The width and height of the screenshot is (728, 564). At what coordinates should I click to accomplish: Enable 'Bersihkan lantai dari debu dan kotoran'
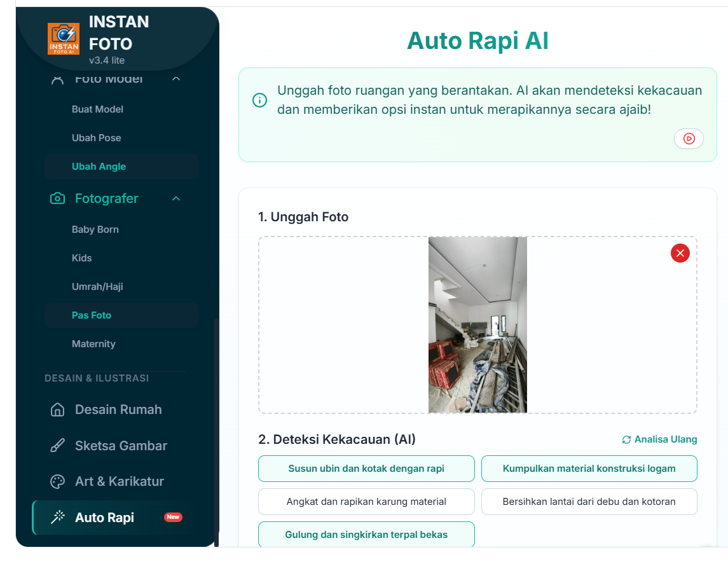pyautogui.click(x=589, y=502)
